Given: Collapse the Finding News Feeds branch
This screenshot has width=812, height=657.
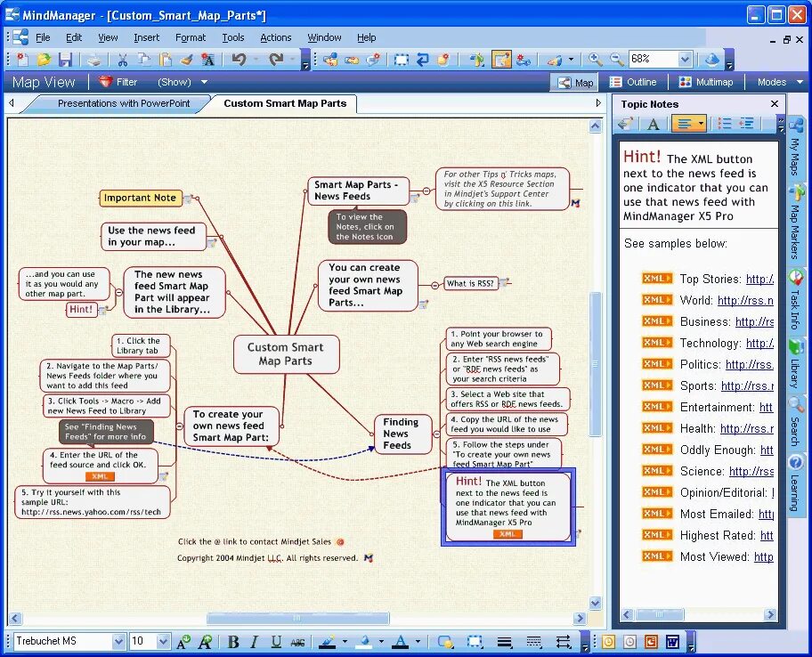Looking at the screenshot, I should pos(436,434).
